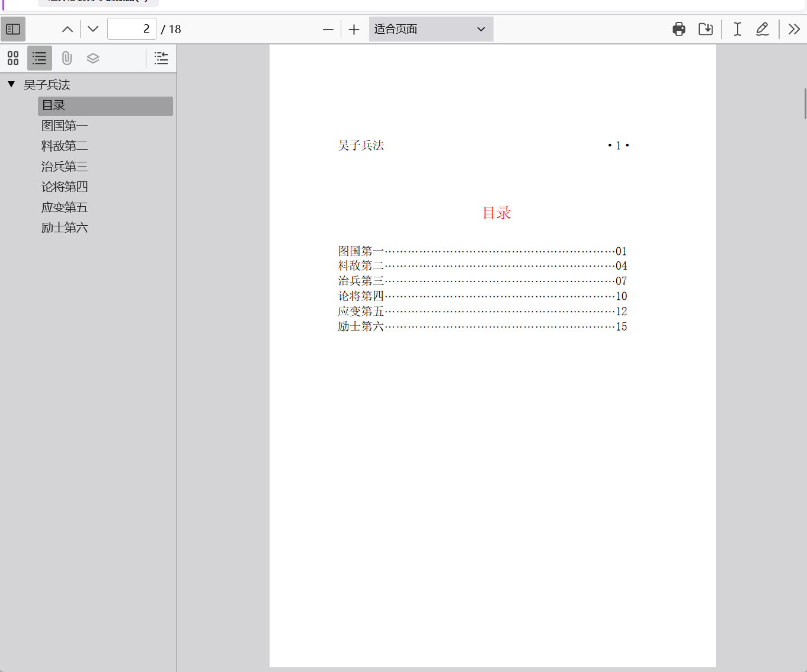Follow the 治兵第三 contents link on page
807x672 pixels.
point(482,281)
